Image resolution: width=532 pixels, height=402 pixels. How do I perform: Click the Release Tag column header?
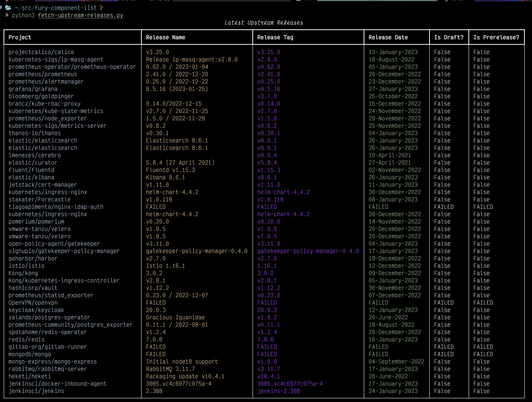tap(275, 37)
